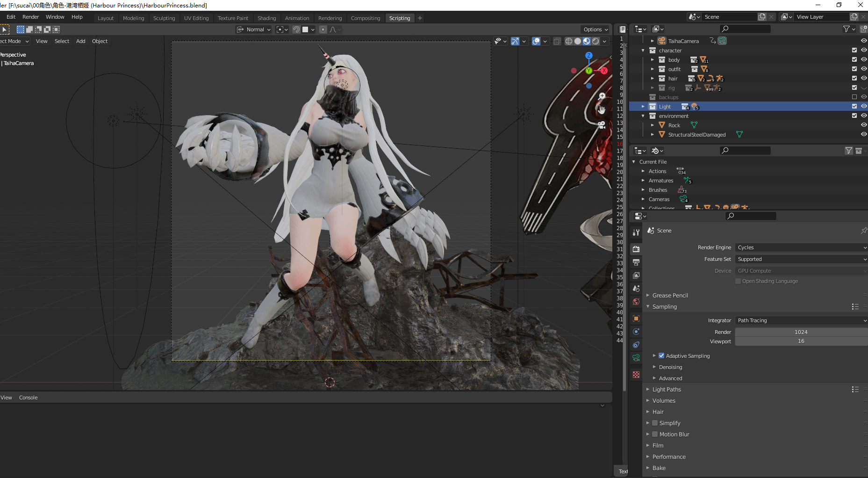868x478 pixels.
Task: Switch viewport to Solid shading
Action: click(578, 41)
